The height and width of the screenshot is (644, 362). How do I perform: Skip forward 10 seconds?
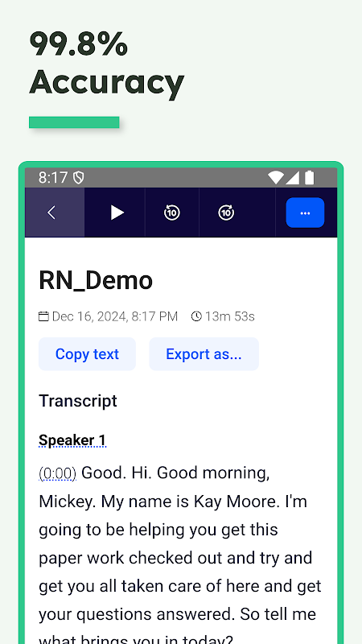pyautogui.click(x=226, y=213)
